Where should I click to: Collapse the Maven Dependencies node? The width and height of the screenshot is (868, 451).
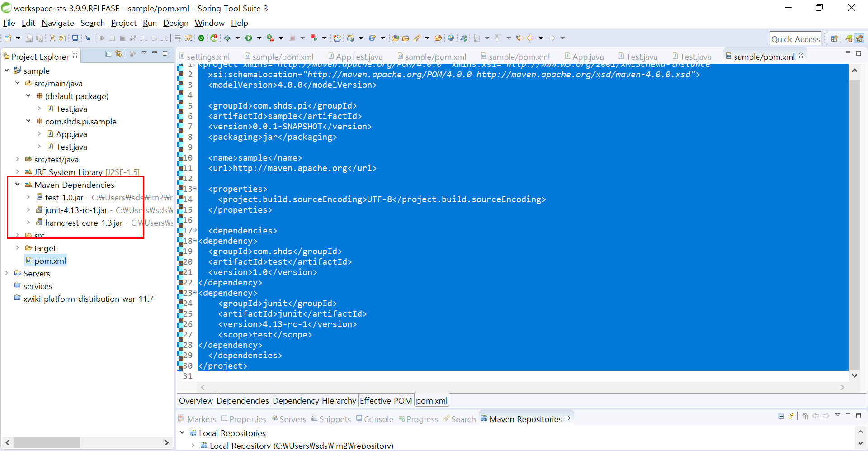tap(18, 185)
